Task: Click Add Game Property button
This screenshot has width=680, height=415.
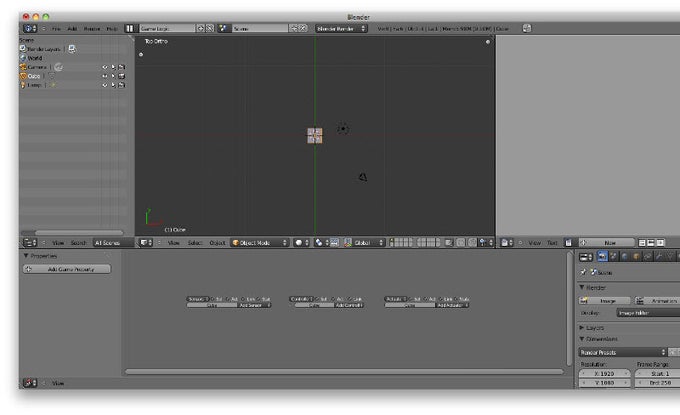Action: [x=67, y=269]
